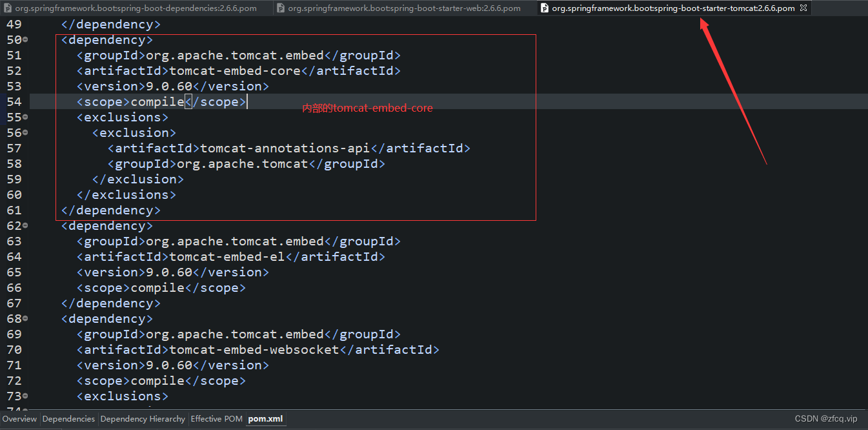Click groupId text on line 63
Screen dimensions: 868x430
pyautogui.click(x=235, y=241)
